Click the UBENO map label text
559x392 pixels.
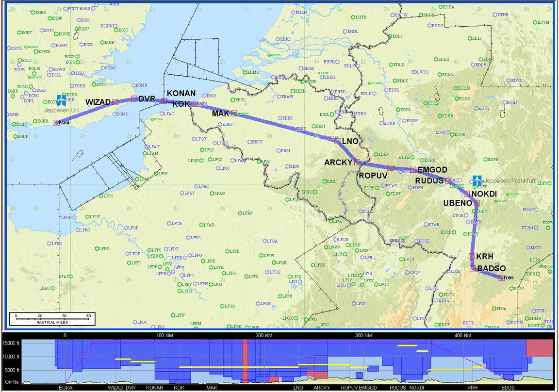pyautogui.click(x=458, y=203)
